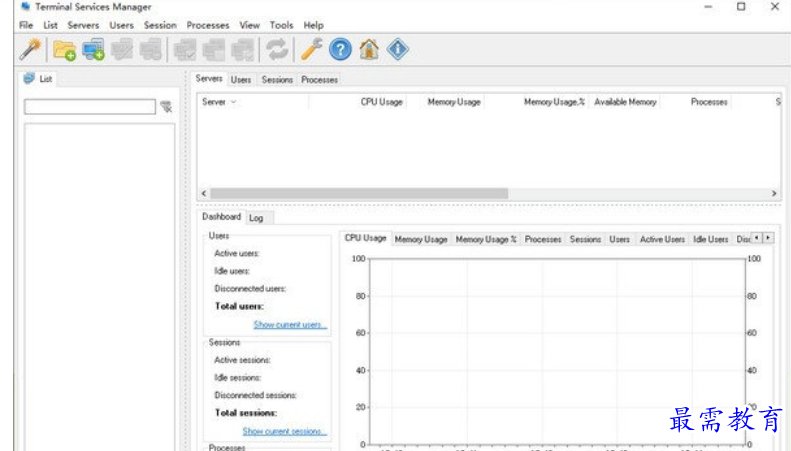Open the Processes menu

[208, 25]
